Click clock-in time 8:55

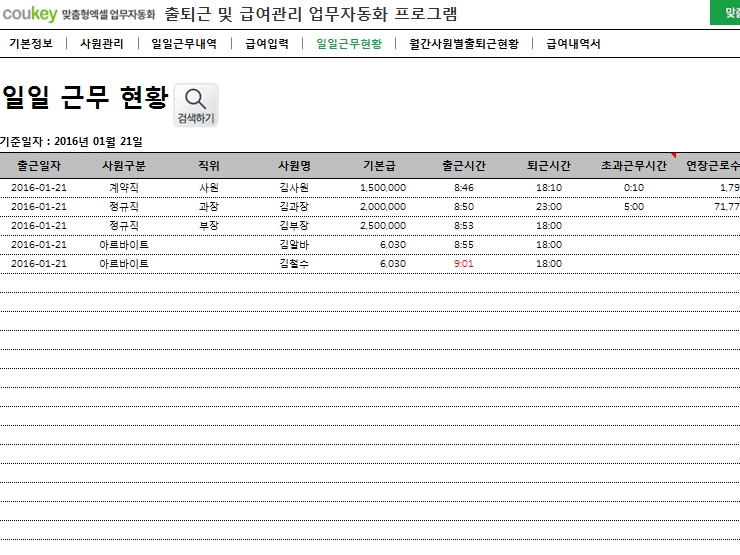(x=463, y=244)
